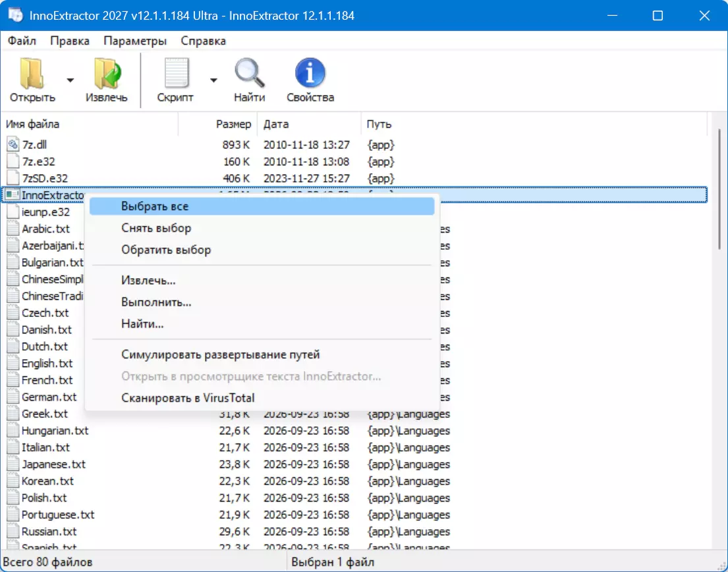This screenshot has height=572, width=728.
Task: Click the 2010-11-18 13:08 date cell
Action: tap(306, 161)
